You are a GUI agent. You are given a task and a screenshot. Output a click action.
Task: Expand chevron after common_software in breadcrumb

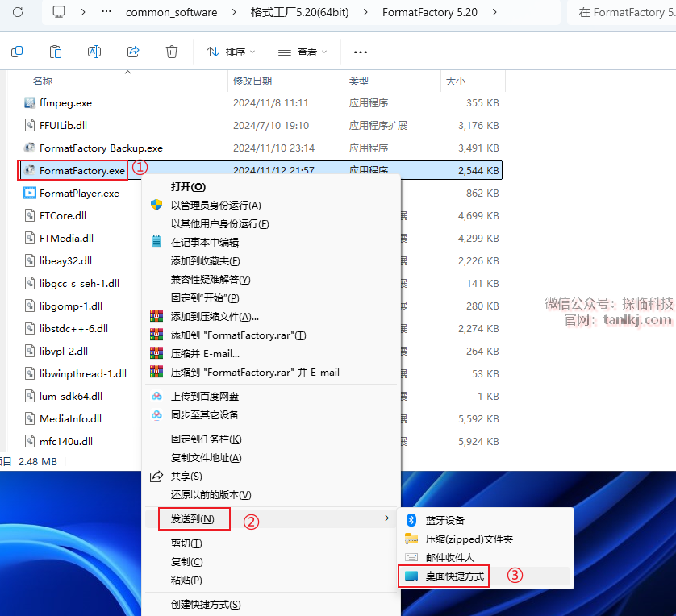[x=234, y=12]
